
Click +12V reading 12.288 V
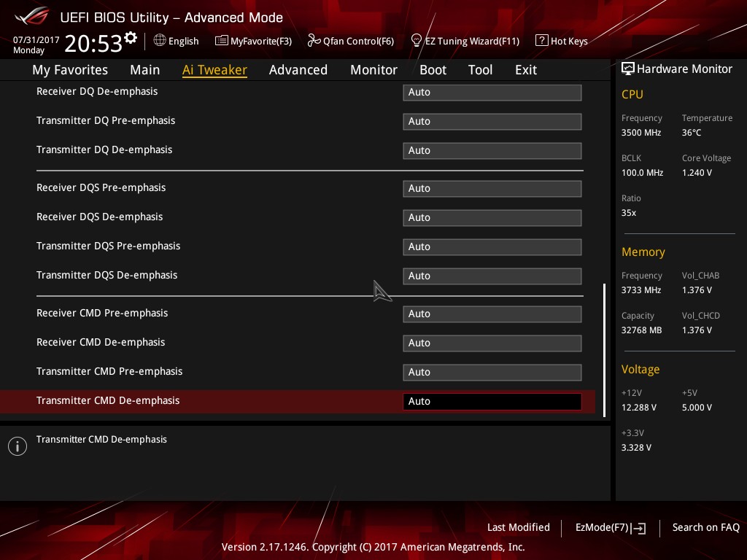pyautogui.click(x=639, y=408)
